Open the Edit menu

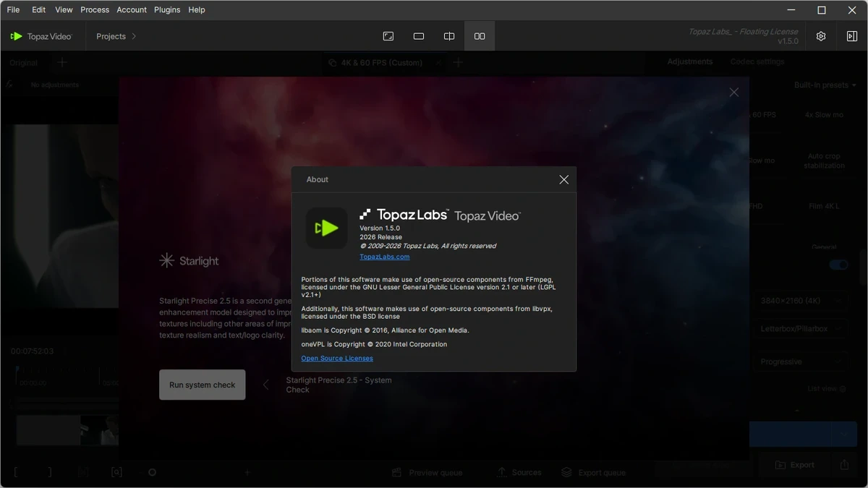pyautogui.click(x=39, y=10)
